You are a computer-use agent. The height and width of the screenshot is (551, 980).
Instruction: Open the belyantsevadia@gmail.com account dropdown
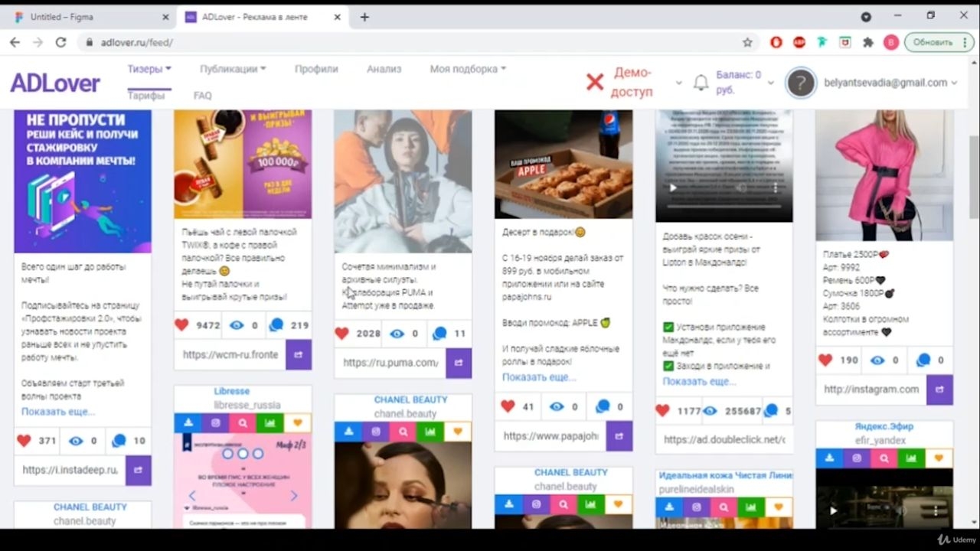coord(891,83)
